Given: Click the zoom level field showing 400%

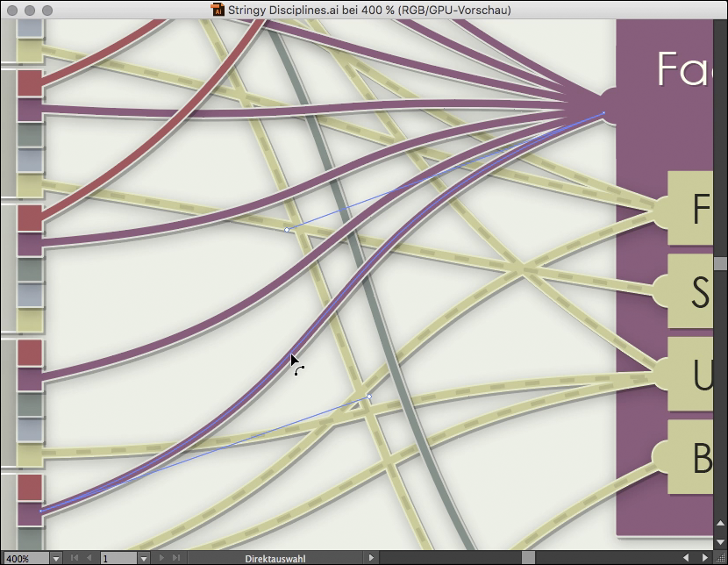Looking at the screenshot, I should (26, 559).
